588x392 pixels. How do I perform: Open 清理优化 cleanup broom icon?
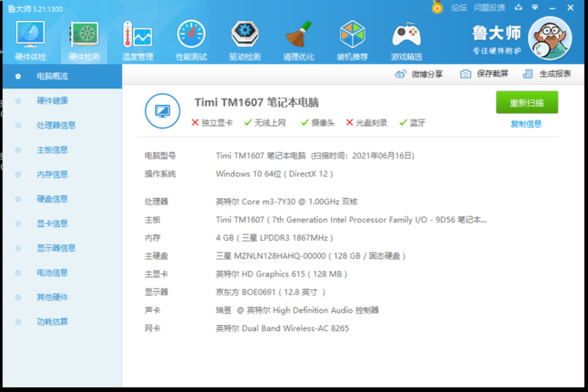click(x=299, y=41)
